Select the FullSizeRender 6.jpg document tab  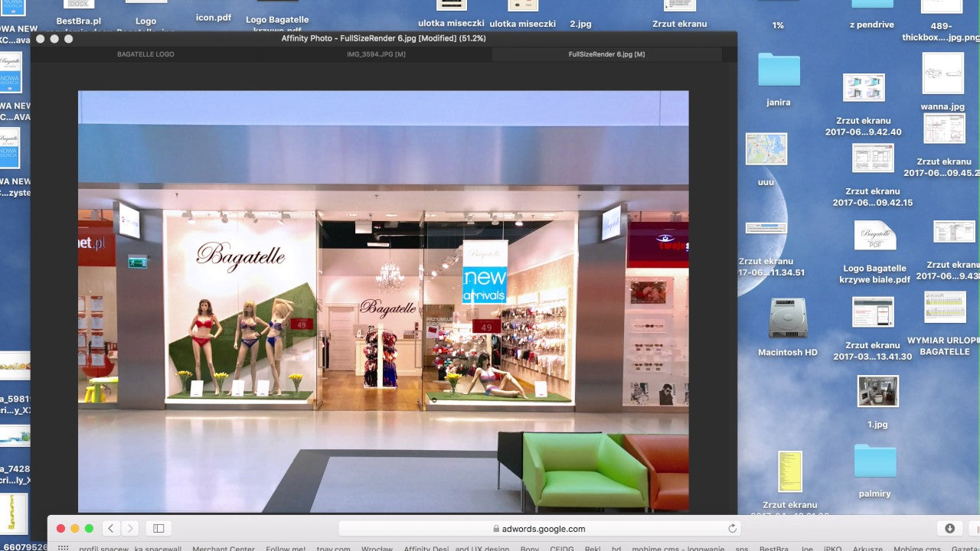[606, 54]
